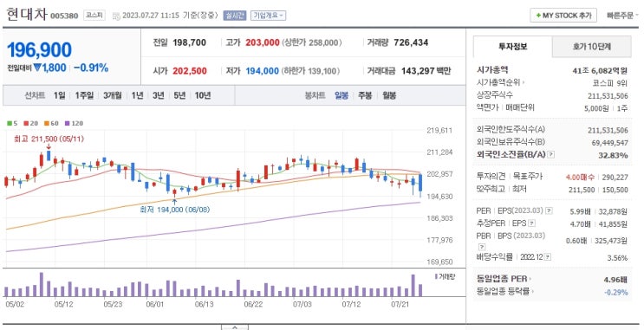Open help icon below PBR BPS label
Viewport: 644px width, 330px height.
(x=482, y=247)
